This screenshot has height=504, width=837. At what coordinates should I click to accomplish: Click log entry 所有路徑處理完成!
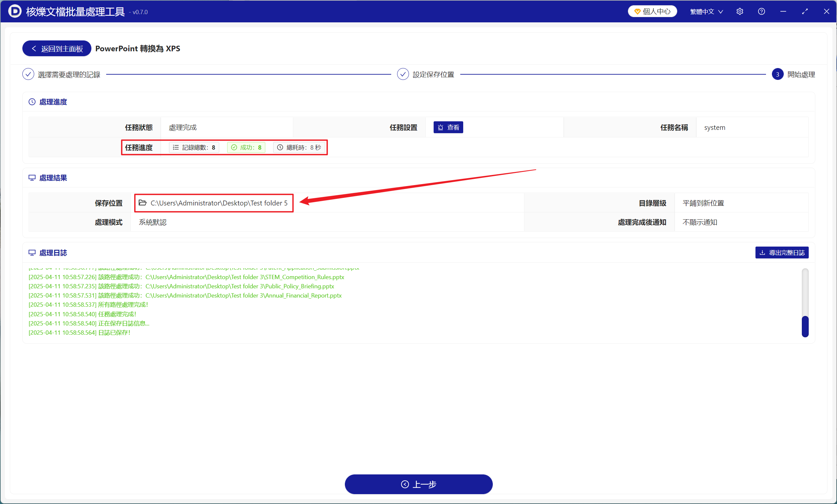tap(88, 305)
